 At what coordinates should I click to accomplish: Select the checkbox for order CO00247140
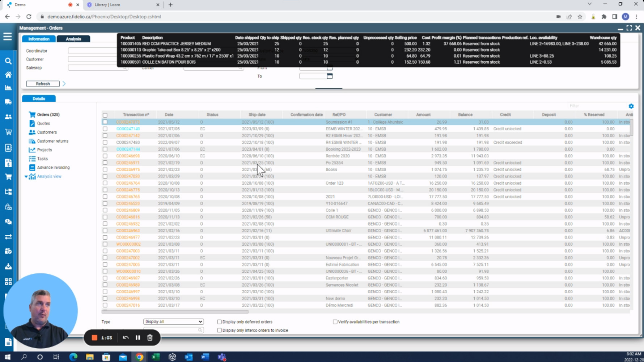coord(105,129)
